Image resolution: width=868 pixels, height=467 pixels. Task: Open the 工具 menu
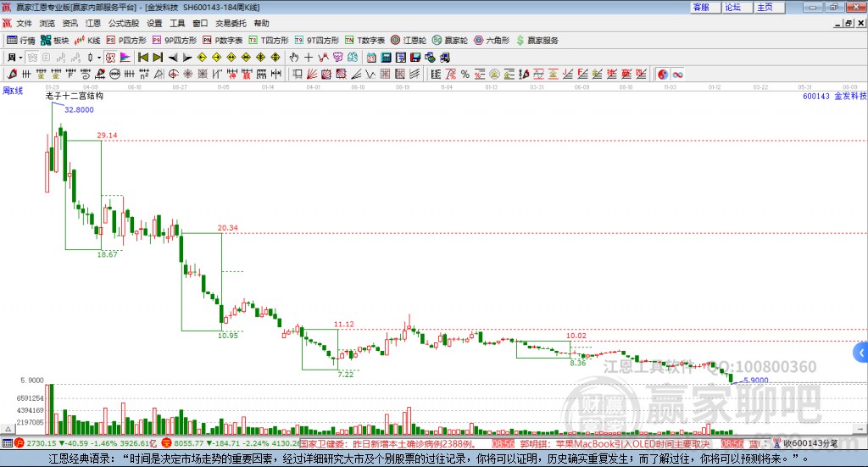(177, 23)
